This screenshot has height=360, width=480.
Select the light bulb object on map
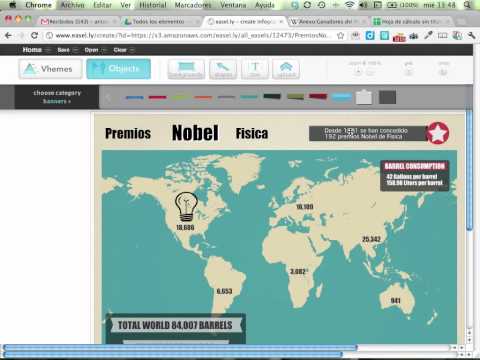(x=186, y=207)
